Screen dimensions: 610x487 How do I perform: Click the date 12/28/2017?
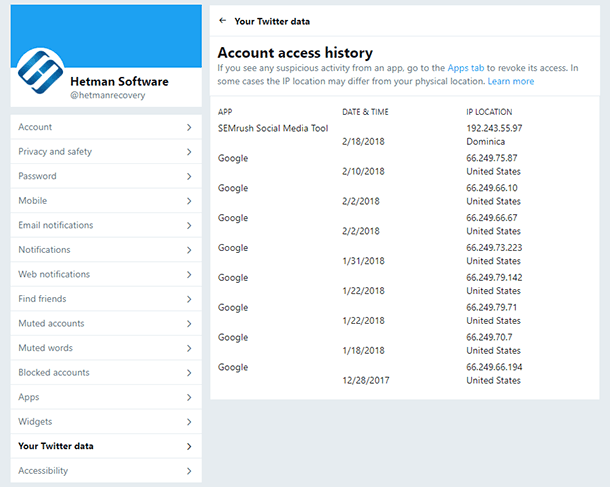tap(366, 380)
